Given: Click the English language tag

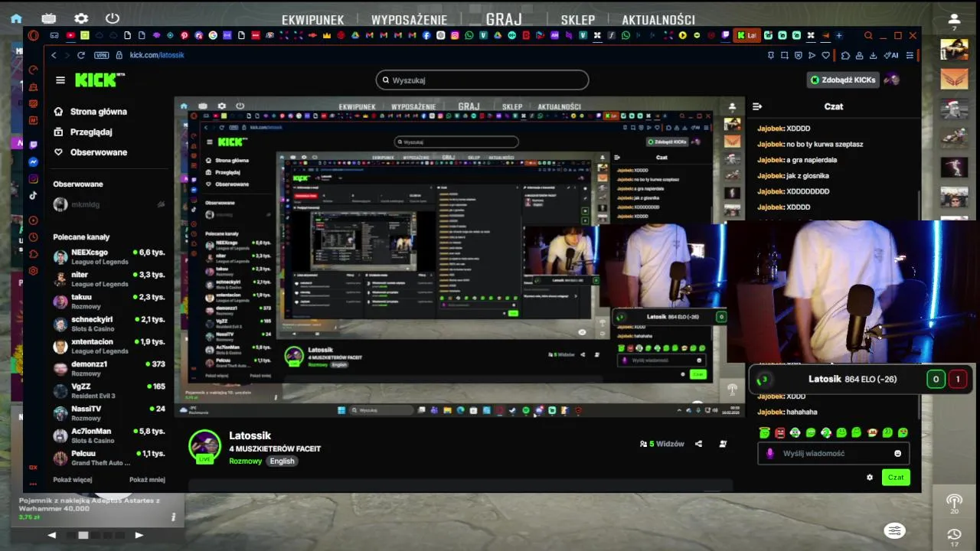Looking at the screenshot, I should (x=282, y=461).
